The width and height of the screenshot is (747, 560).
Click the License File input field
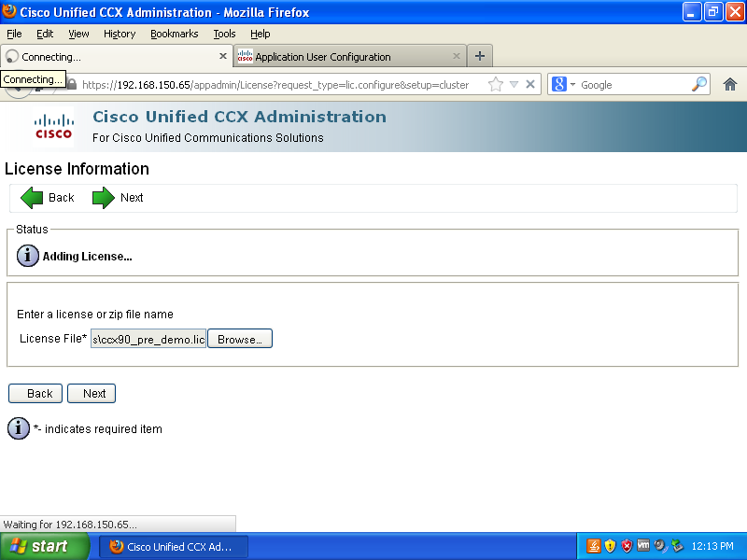(148, 339)
